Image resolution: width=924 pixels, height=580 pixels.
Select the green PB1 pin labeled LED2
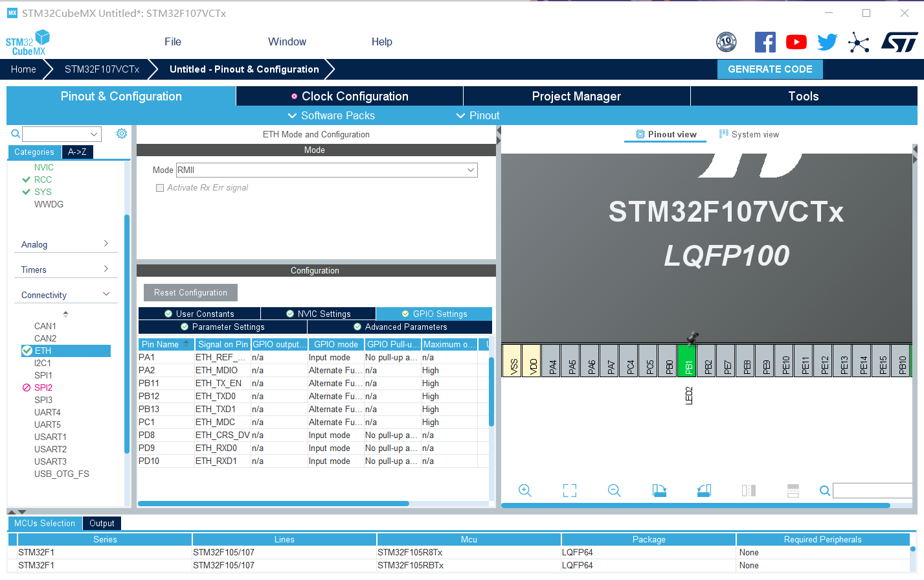tap(688, 361)
